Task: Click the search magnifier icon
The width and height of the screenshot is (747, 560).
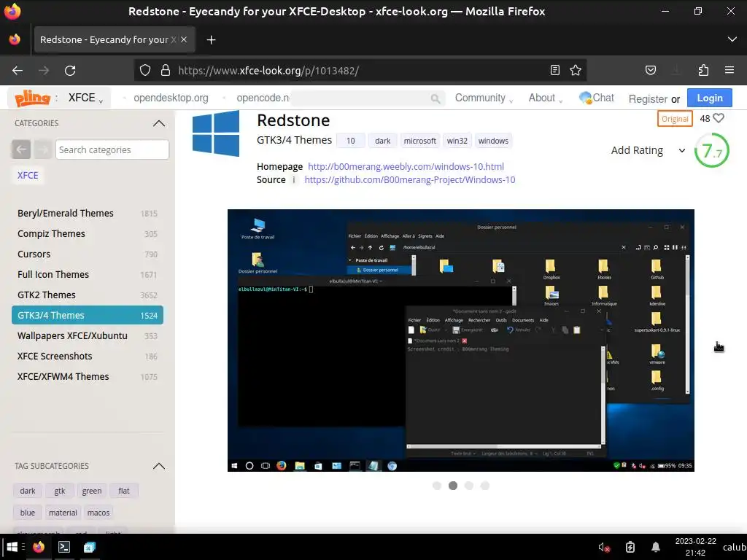Action: tap(435, 98)
